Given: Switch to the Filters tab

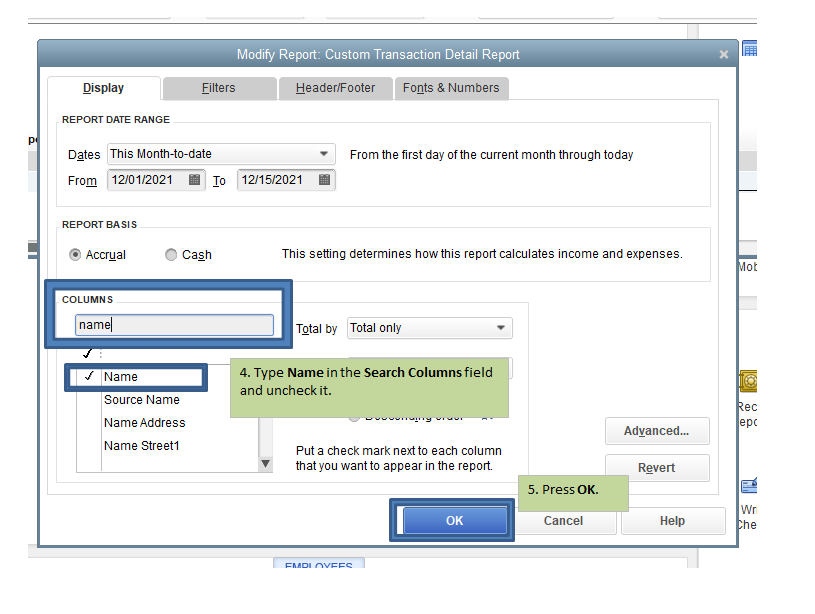Looking at the screenshot, I should click(219, 88).
